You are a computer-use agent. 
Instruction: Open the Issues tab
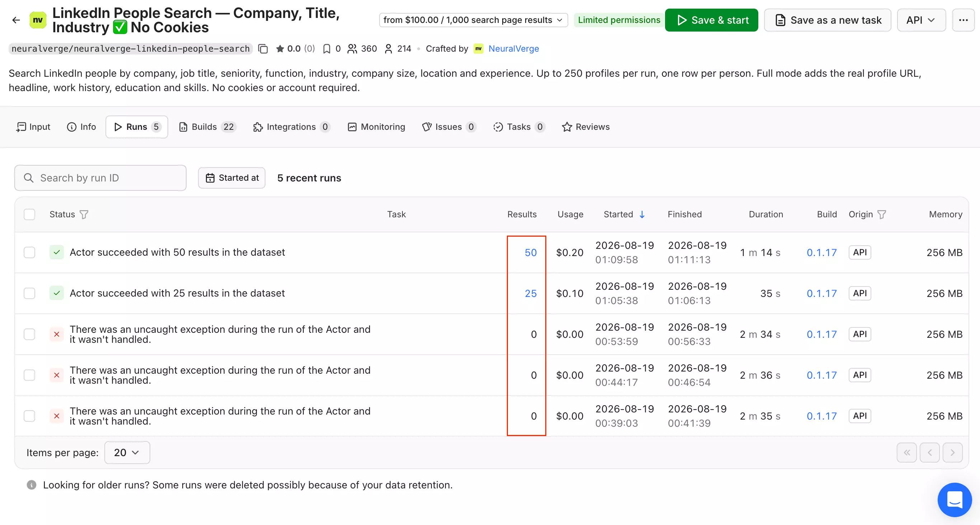[x=449, y=127]
